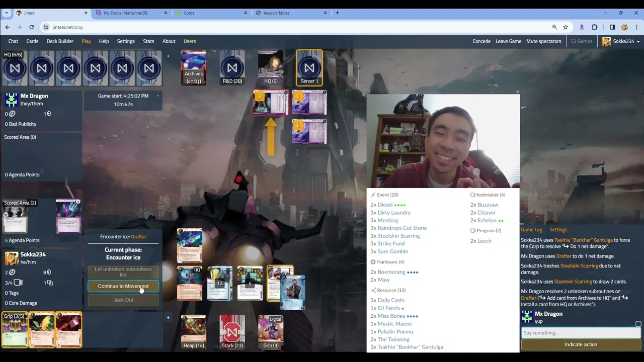Click Continue to Movement button
Viewport: 644px width, 362px height.
click(x=123, y=286)
